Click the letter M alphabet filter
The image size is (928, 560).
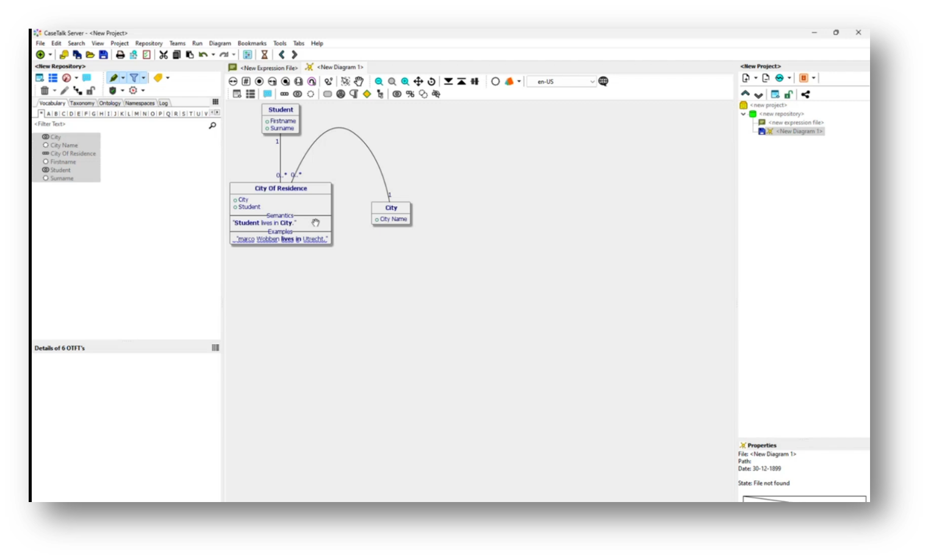(137, 113)
